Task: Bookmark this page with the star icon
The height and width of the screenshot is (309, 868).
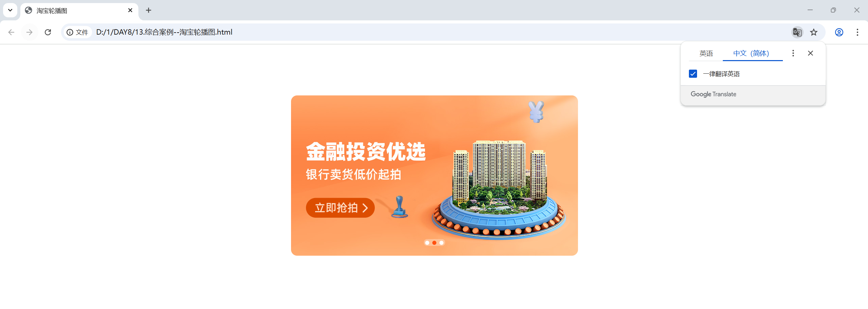Action: click(814, 32)
